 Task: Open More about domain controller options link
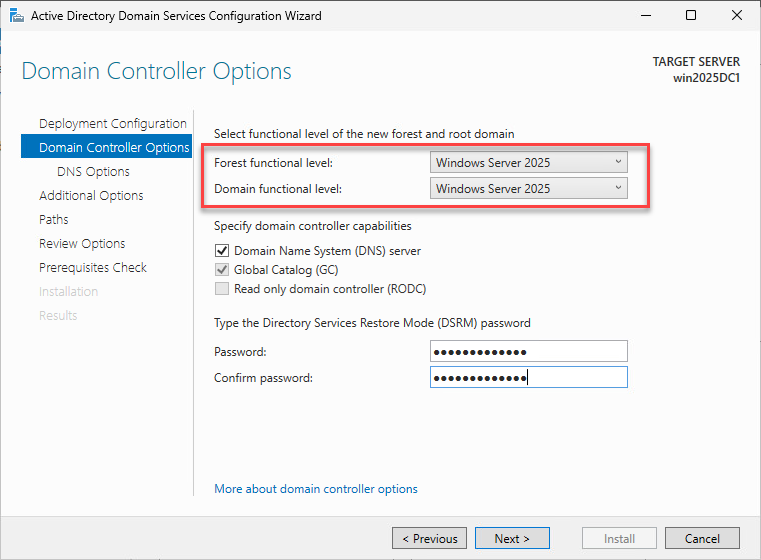[x=316, y=489]
